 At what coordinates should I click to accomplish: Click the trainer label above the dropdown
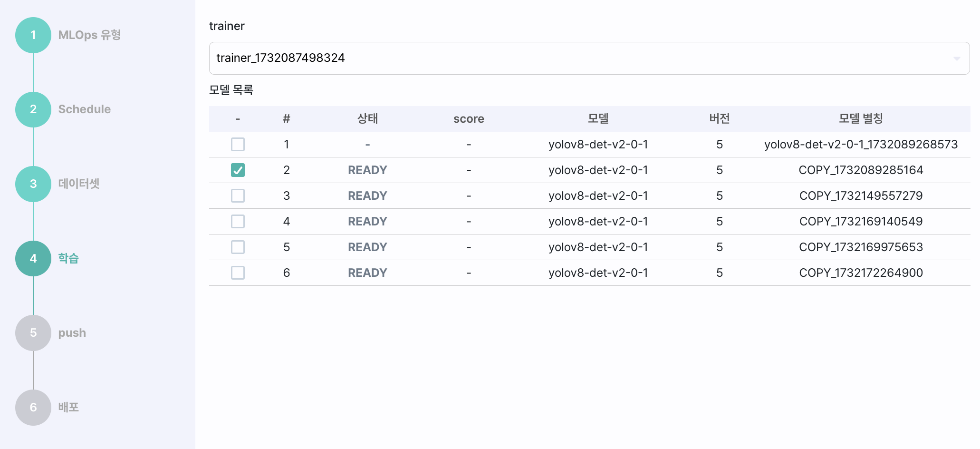[227, 26]
